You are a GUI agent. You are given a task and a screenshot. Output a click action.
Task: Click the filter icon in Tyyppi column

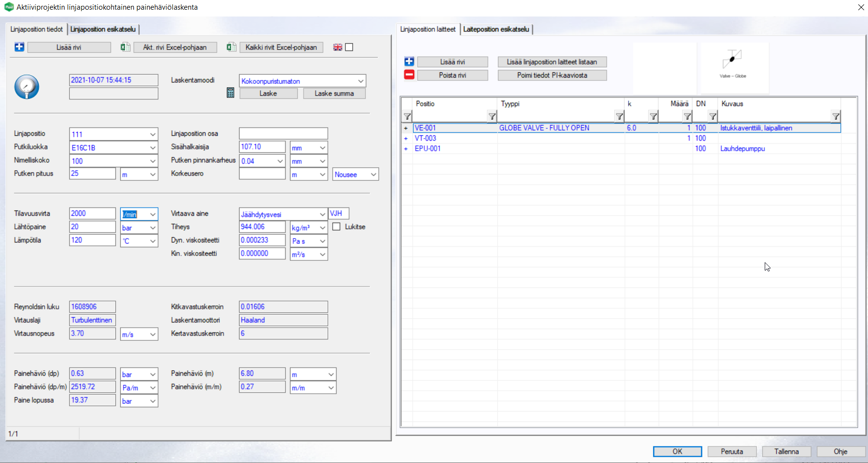click(619, 116)
